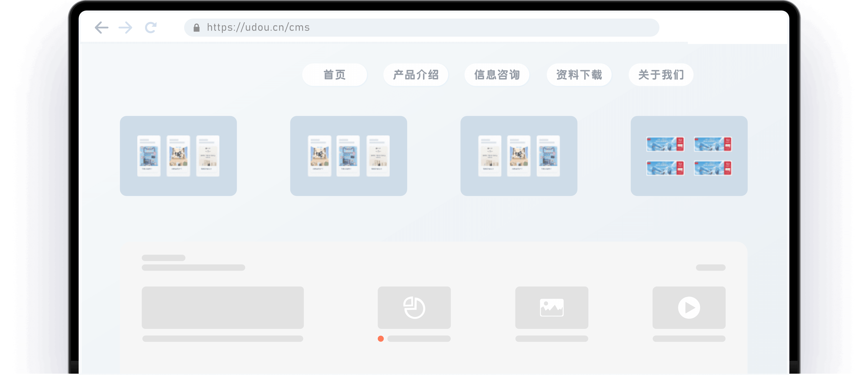The image size is (868, 375).
Task: Reload the page with refresh icon
Action: click(151, 28)
